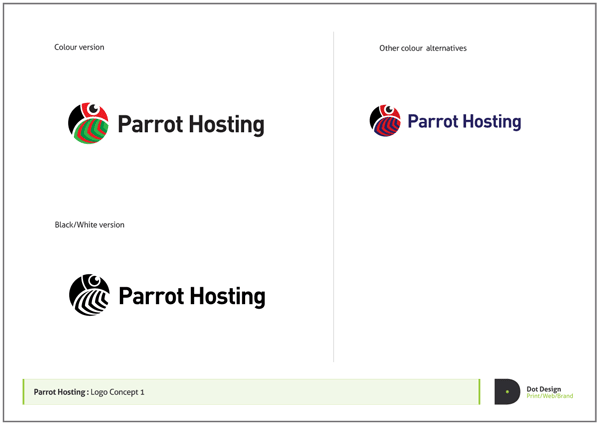Click the black and white parrot icon
This screenshot has width=600, height=425.
click(90, 295)
